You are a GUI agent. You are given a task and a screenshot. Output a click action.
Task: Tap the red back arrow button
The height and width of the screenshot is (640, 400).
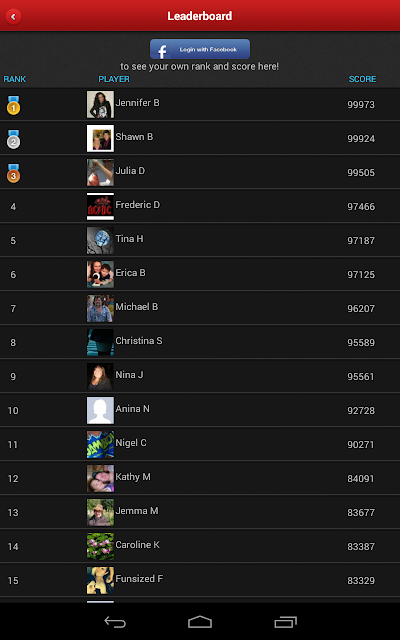[13, 17]
